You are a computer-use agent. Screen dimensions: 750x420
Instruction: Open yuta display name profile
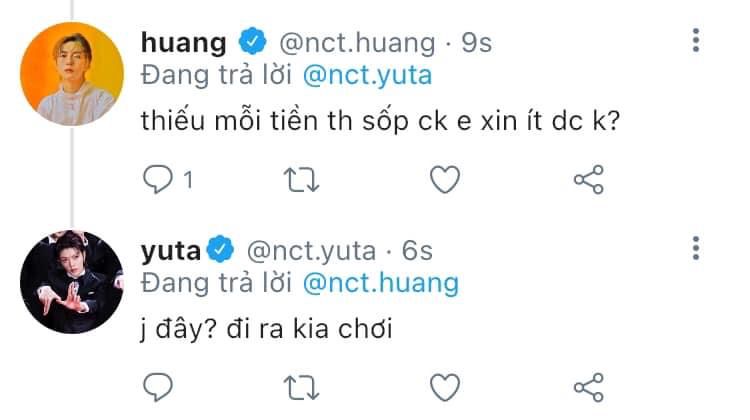click(x=171, y=251)
